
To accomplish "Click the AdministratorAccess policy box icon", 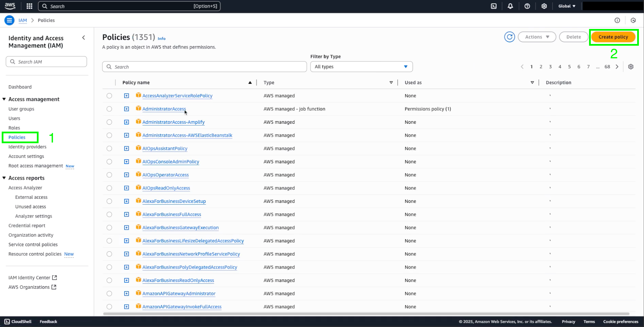I will point(138,108).
